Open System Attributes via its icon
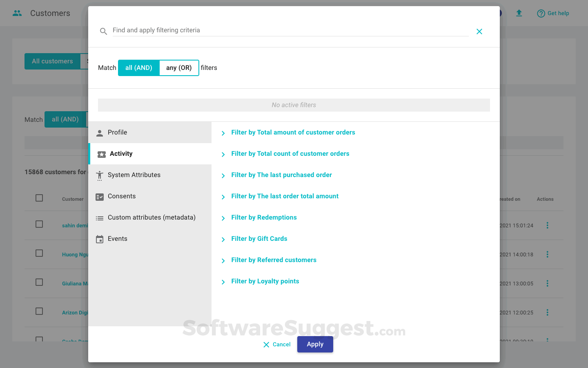 coord(100,175)
